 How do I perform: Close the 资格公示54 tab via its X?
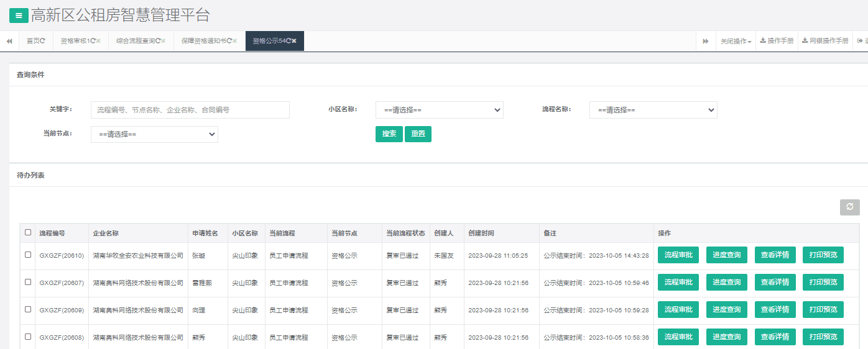click(x=294, y=41)
